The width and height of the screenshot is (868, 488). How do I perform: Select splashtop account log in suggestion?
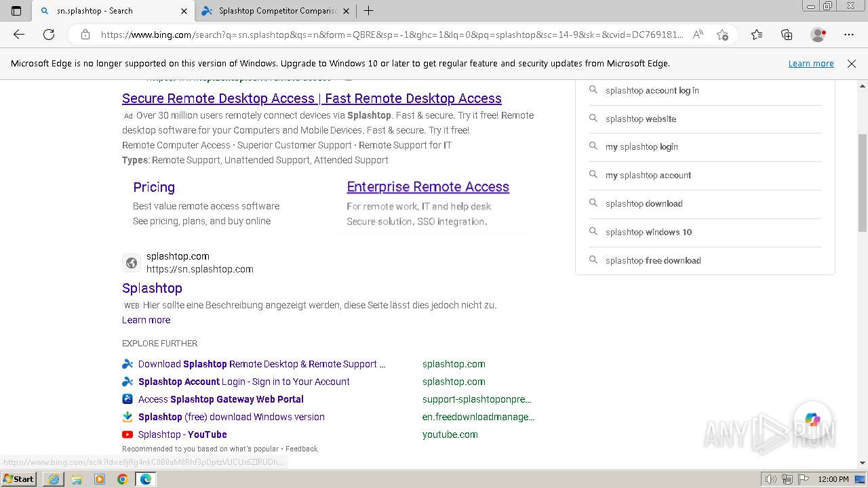coord(652,90)
